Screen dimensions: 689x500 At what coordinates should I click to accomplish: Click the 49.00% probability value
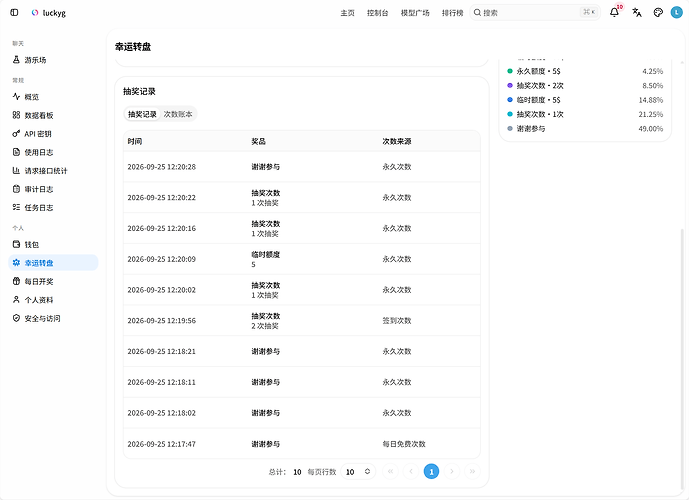[651, 129]
